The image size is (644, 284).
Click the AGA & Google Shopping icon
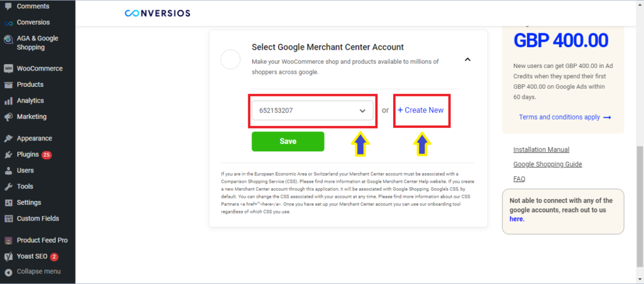[x=8, y=40]
